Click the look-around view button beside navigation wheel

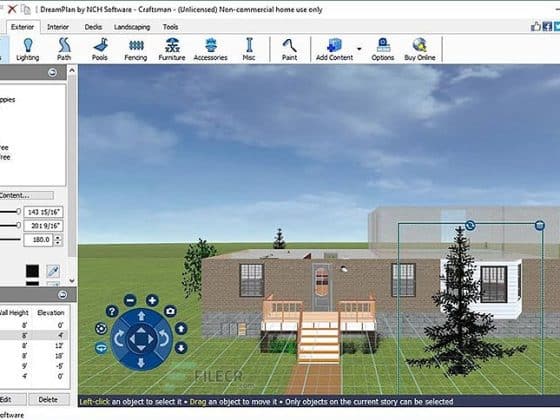click(x=101, y=348)
